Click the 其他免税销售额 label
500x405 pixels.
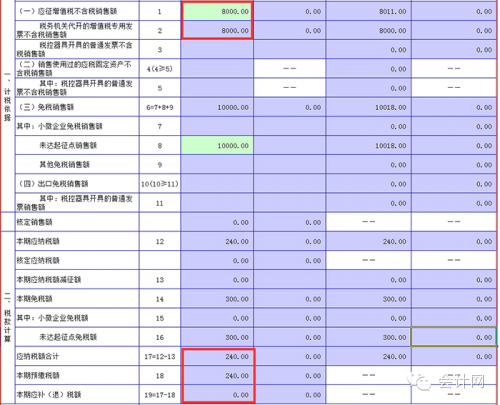[x=65, y=165]
